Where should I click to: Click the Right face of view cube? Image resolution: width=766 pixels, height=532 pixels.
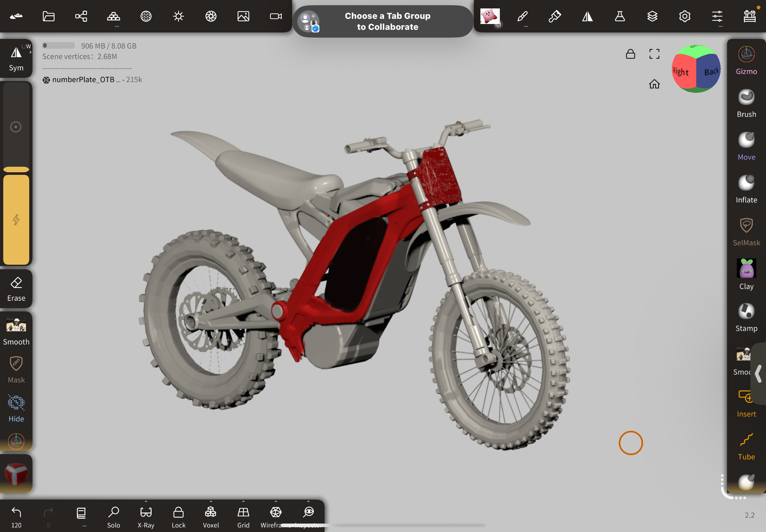pos(682,72)
